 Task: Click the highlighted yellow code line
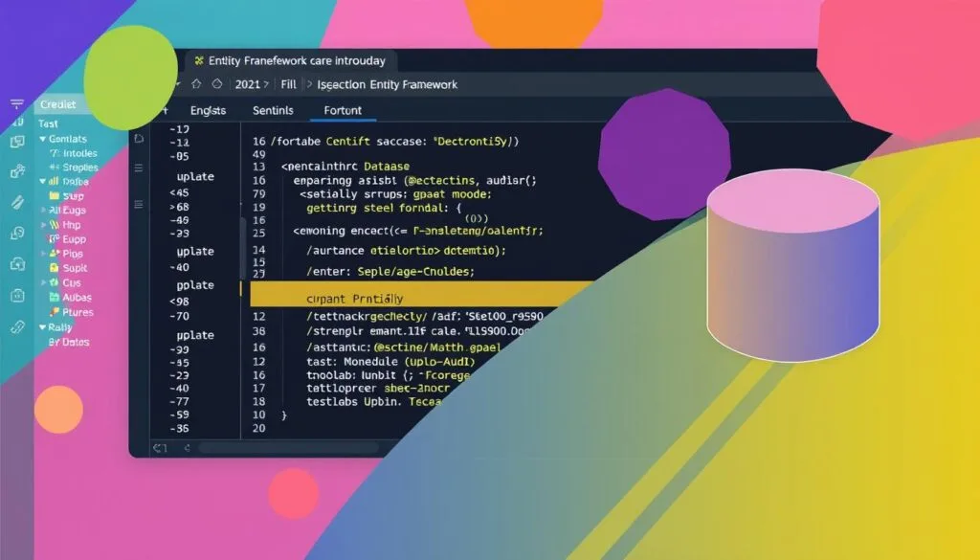[x=421, y=296]
